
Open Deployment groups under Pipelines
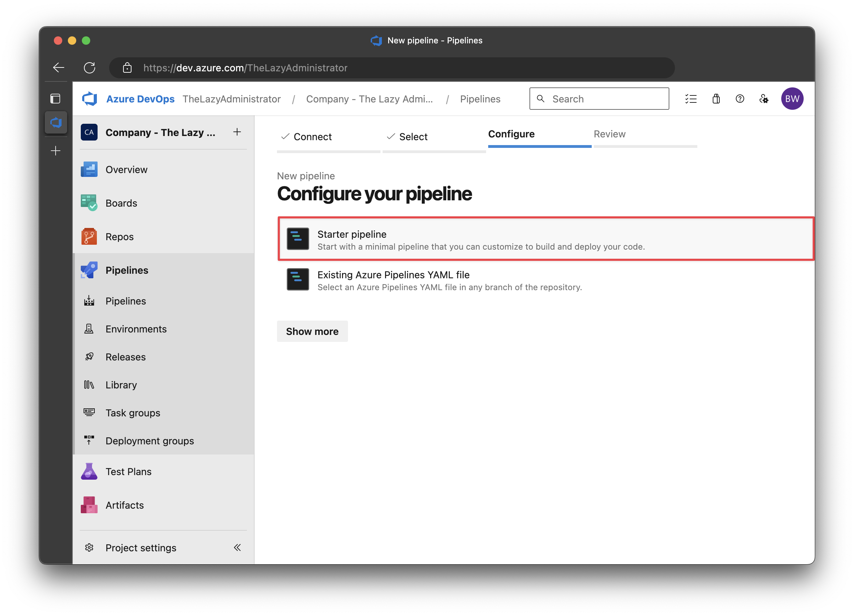pyautogui.click(x=164, y=440)
